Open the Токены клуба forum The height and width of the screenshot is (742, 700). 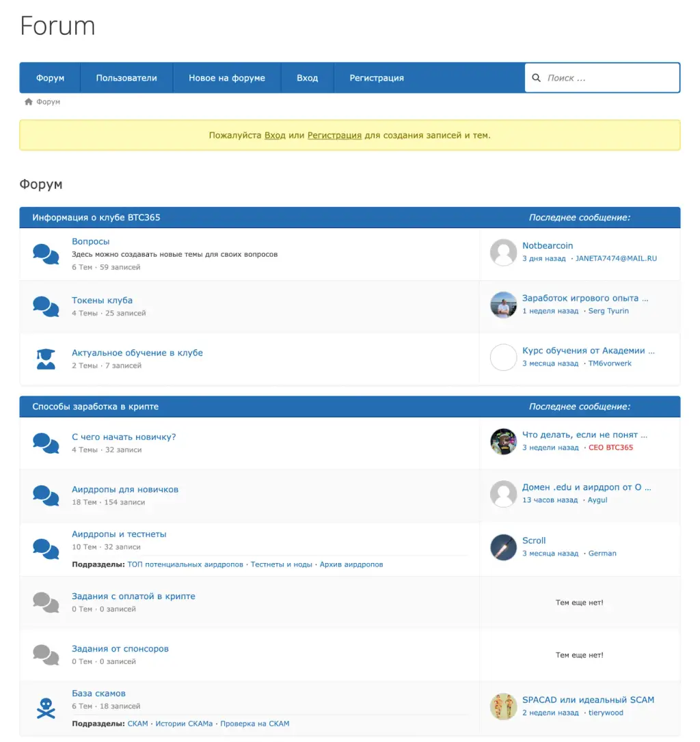(x=103, y=301)
